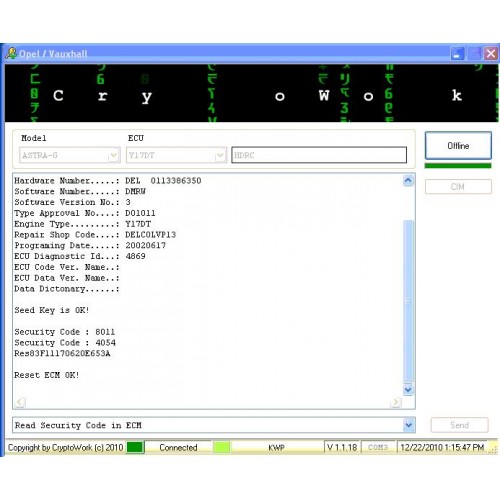
Task: Click the green connection status indicator
Action: pos(135,447)
